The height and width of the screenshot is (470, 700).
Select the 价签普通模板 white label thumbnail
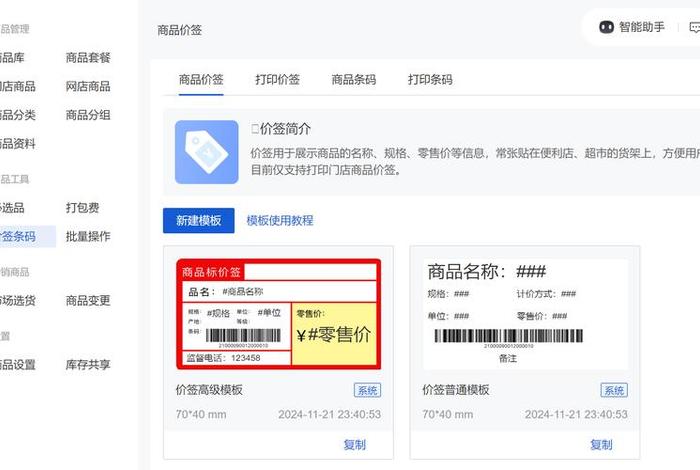click(x=525, y=314)
